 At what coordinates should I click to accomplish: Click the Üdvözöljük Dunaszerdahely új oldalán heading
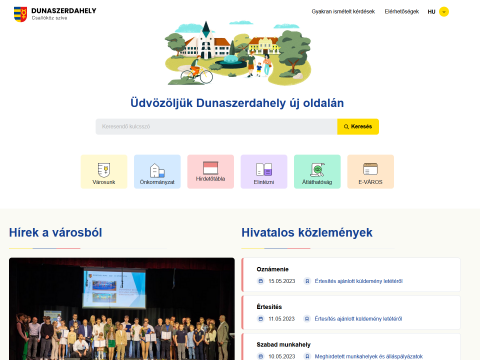coord(237,103)
